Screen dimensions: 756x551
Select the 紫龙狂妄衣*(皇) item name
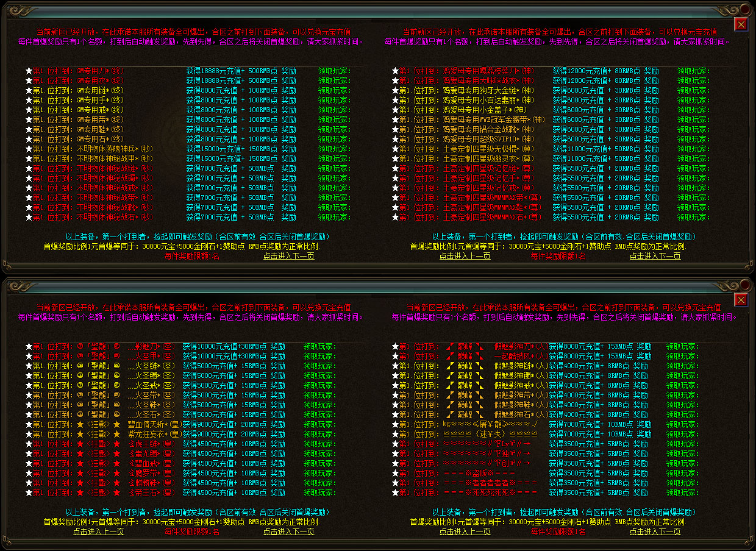[155, 434]
